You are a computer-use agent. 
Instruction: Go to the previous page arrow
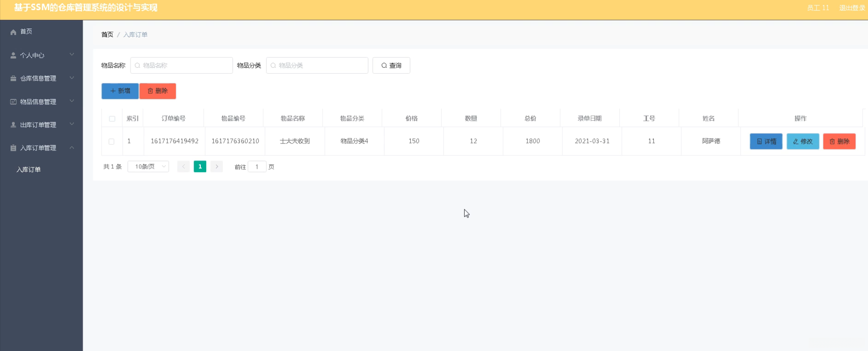click(183, 167)
